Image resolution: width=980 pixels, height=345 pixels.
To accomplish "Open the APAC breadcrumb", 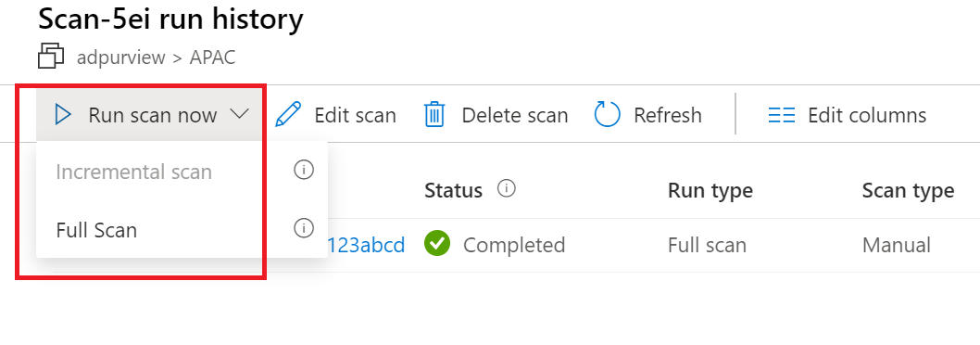I will [x=212, y=57].
